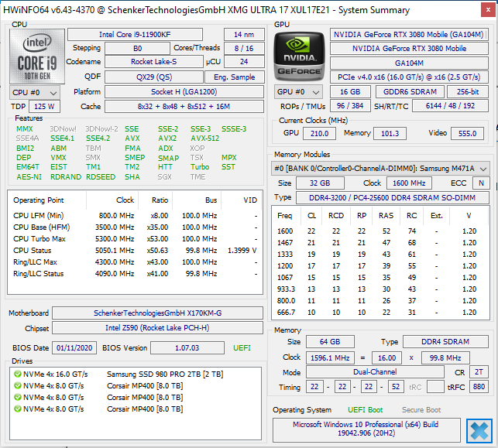Click the Turbo feature label
This screenshot has width=498, height=448.
pyautogui.click(x=200, y=167)
